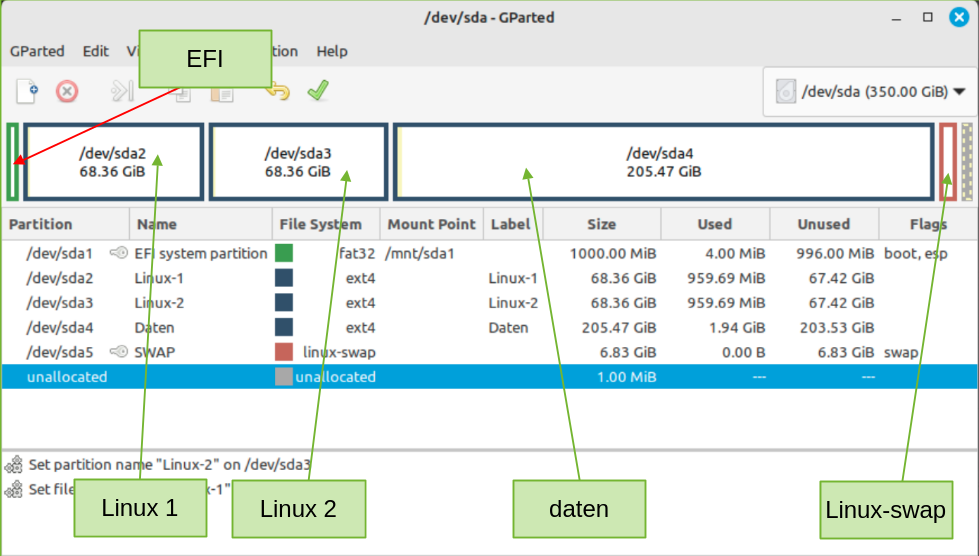Screen dimensions: 979x556
Task: Select the green EFI partition bar in disk map
Action: pos(12,162)
